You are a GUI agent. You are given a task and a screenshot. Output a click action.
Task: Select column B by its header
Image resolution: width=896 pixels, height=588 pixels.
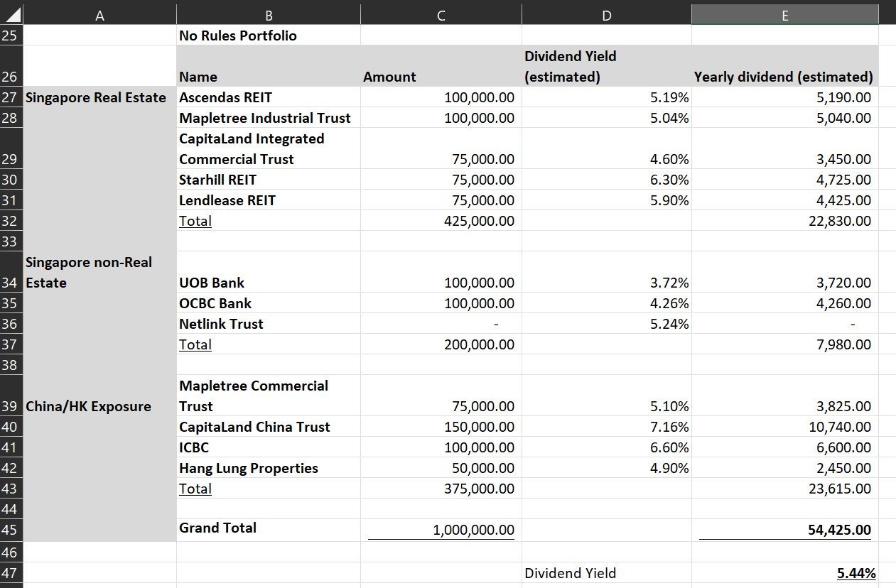[269, 15]
